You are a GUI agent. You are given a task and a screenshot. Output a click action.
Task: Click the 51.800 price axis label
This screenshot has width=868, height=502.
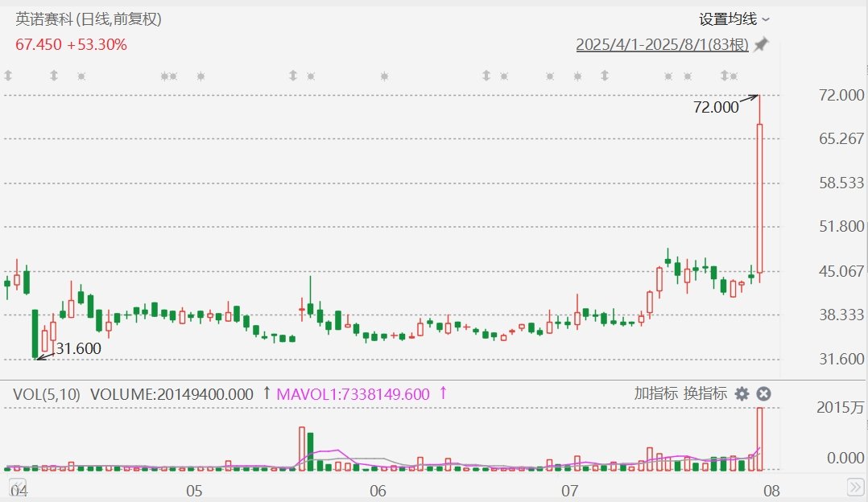841,227
